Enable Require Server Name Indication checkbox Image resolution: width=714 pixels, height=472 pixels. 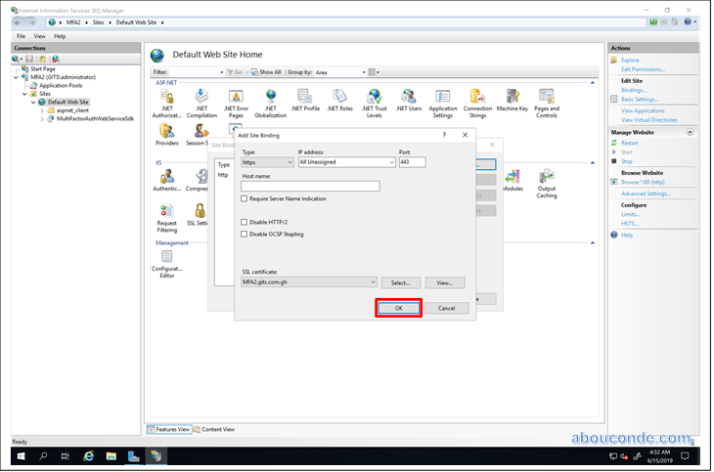[x=245, y=199]
